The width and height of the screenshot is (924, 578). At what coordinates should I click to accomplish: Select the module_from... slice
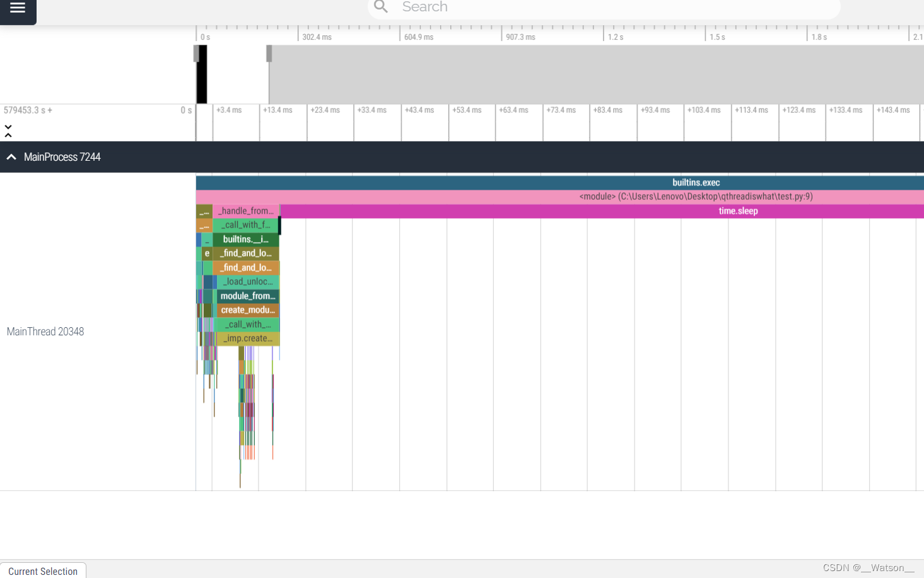coord(248,296)
